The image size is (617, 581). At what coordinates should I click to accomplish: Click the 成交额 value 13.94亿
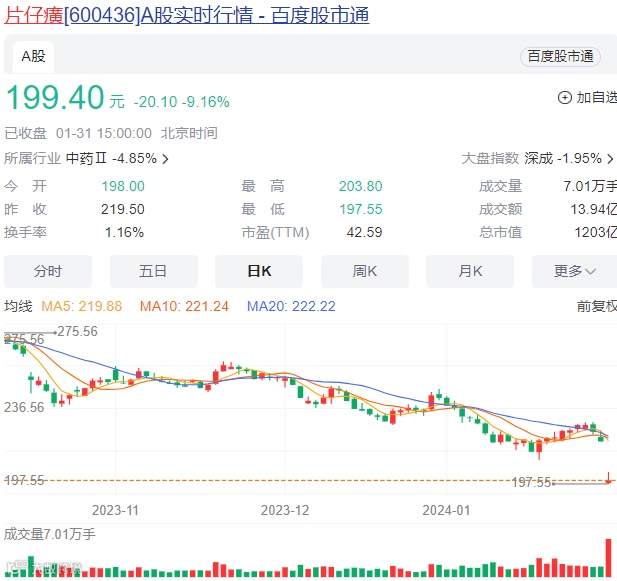pyautogui.click(x=593, y=209)
